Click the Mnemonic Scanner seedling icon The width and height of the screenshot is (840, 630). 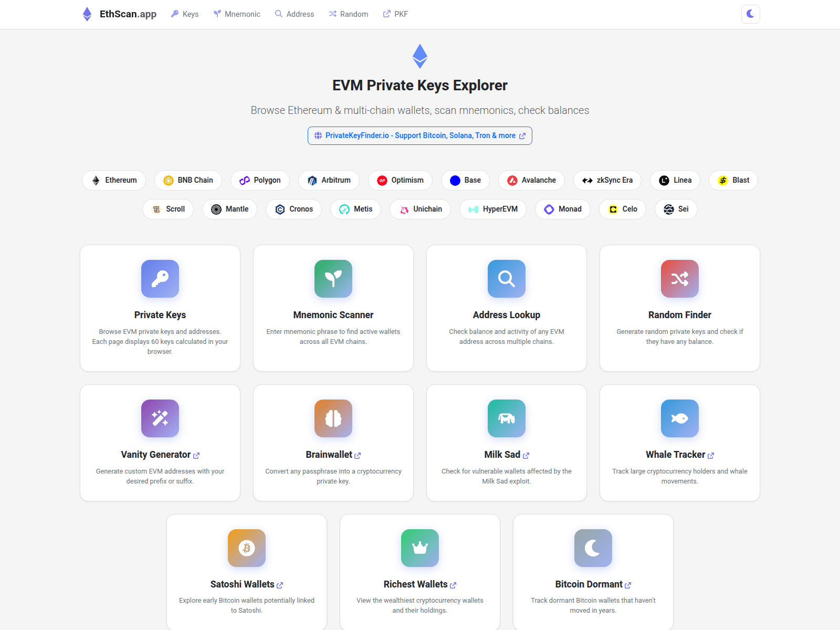(333, 279)
